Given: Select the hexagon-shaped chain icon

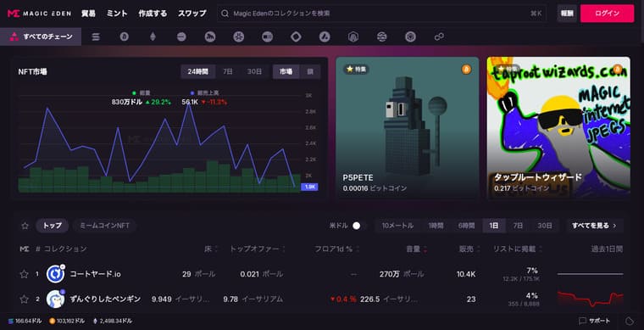Looking at the screenshot, I should click(353, 37).
